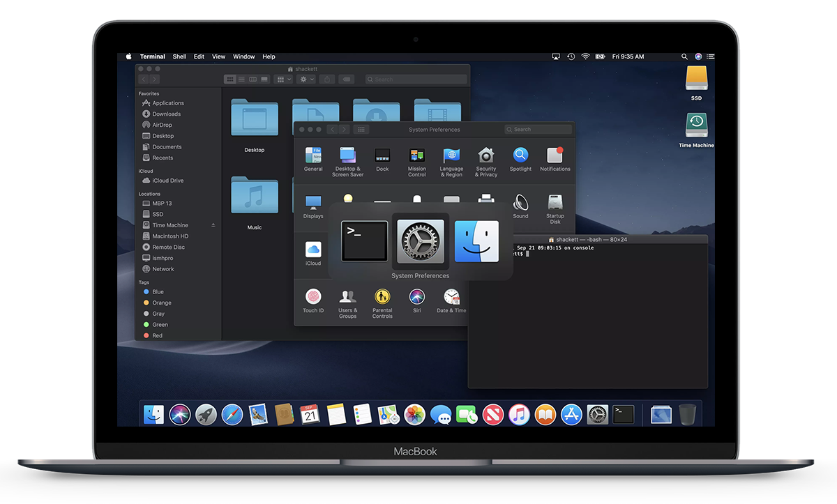Open the View menu

point(219,56)
